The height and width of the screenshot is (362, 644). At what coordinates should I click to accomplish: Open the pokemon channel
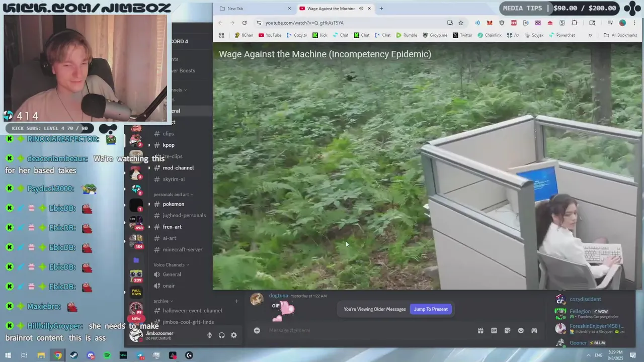point(174,204)
